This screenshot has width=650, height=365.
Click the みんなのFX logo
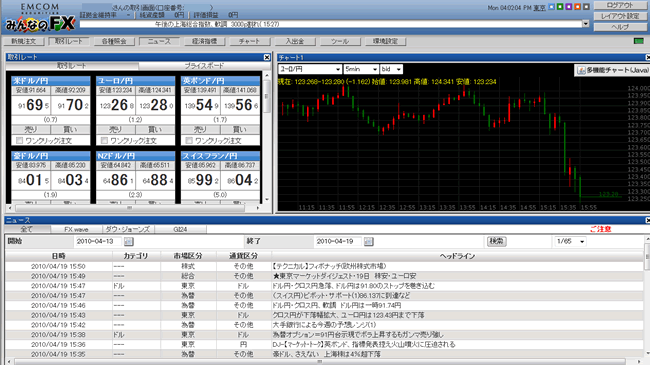pyautogui.click(x=40, y=24)
